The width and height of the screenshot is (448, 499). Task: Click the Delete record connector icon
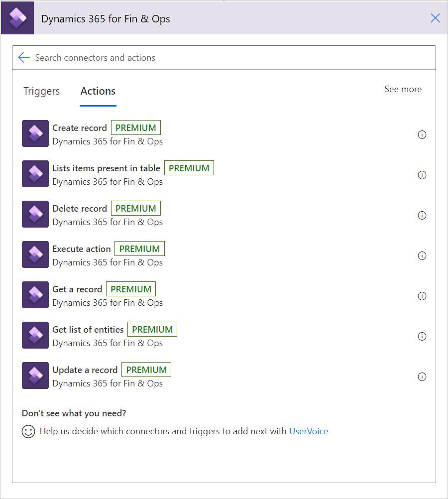35,214
